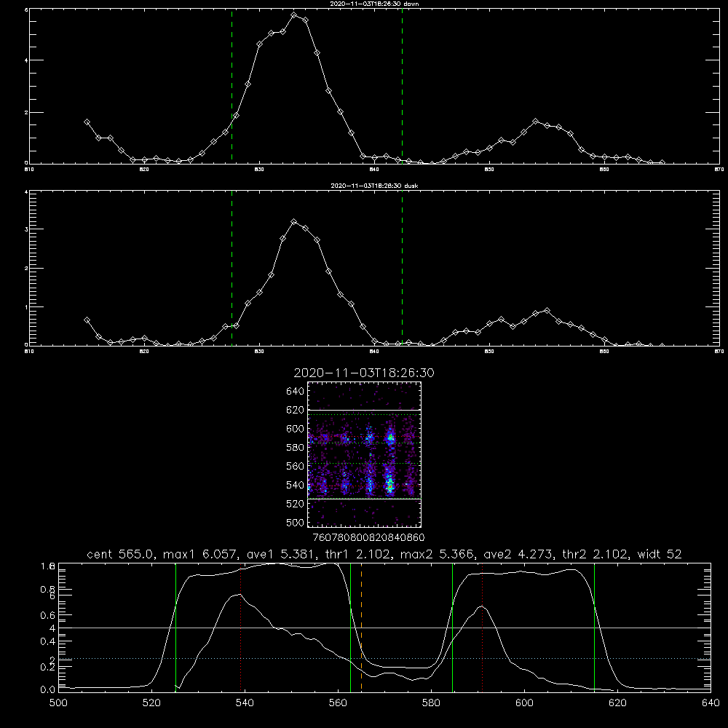The image size is (728, 728).
Task: Click the '560' y-axis label beside the spectral image
Action: point(296,466)
